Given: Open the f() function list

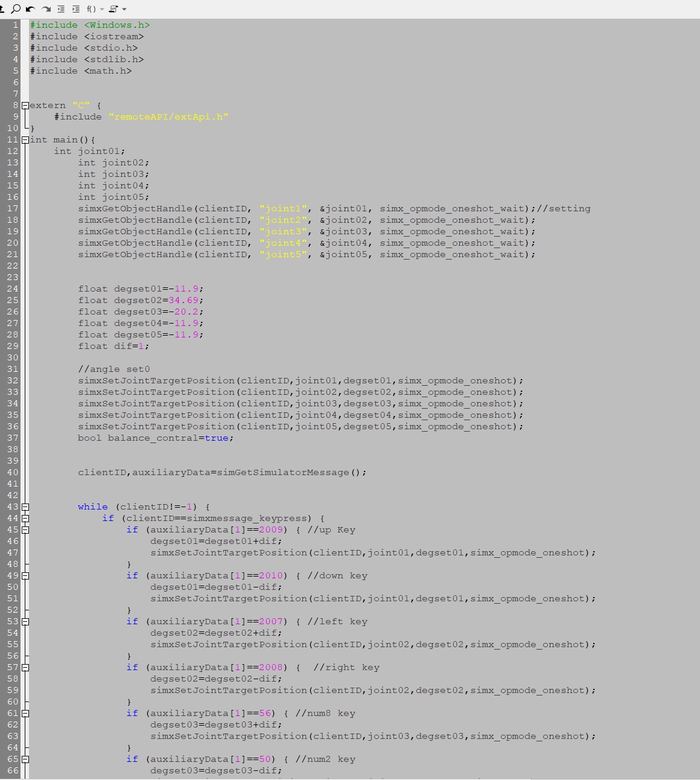Looking at the screenshot, I should coord(91,9).
